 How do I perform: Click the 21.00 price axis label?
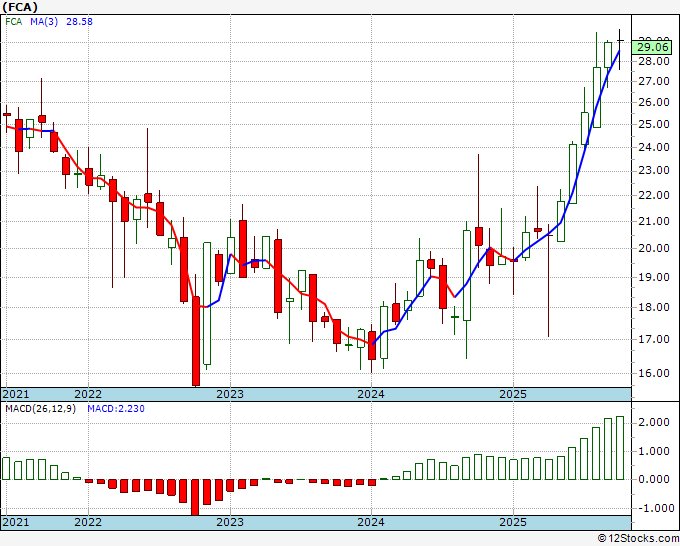coord(653,221)
